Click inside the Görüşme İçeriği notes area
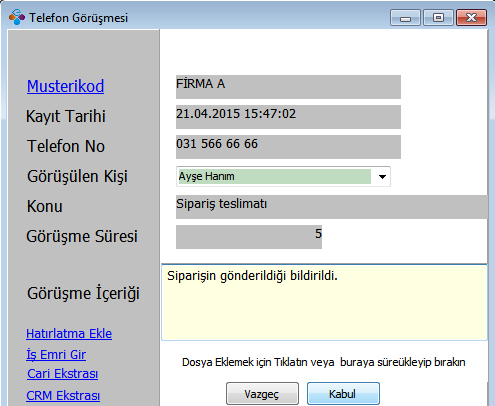This screenshot has width=495, height=406. [x=324, y=303]
